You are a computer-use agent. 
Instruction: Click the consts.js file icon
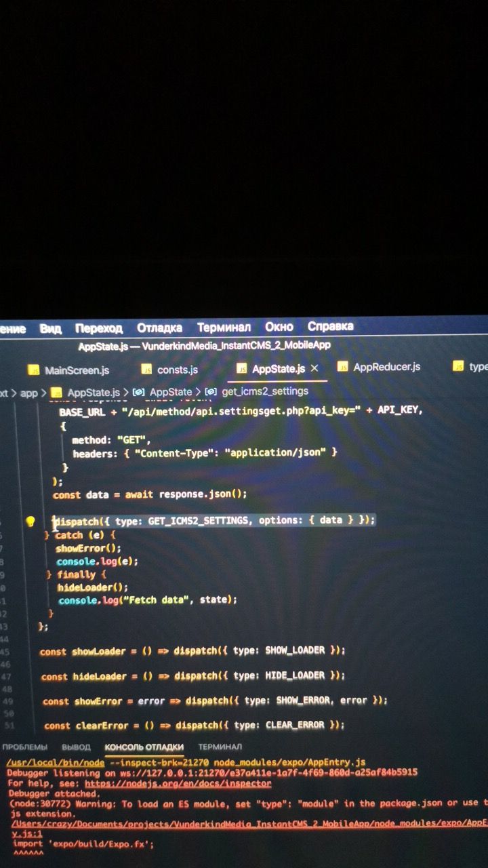point(146,370)
